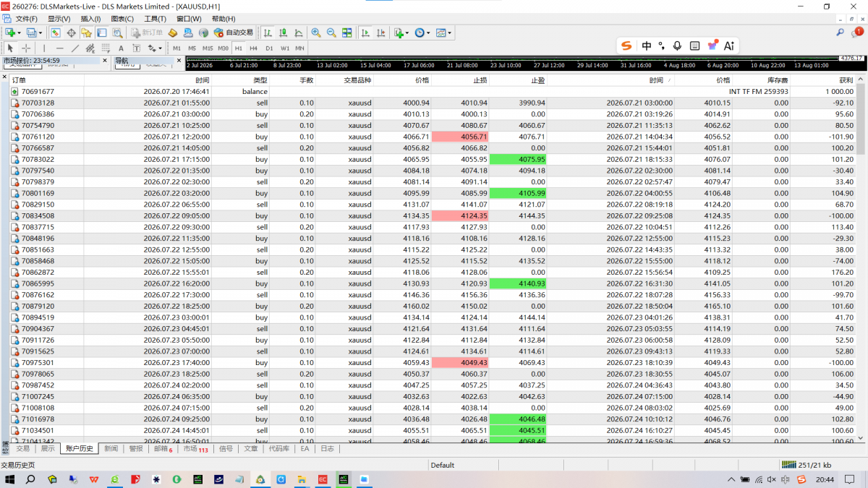
Task: Click the Sogou IME microphone icon
Action: click(677, 46)
